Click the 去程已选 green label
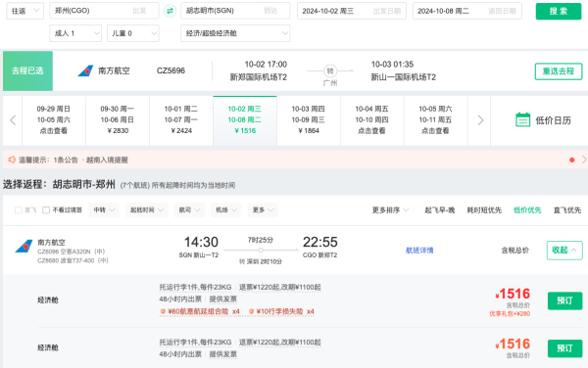Screen dimensions: 588x368 pyautogui.click(x=27, y=70)
